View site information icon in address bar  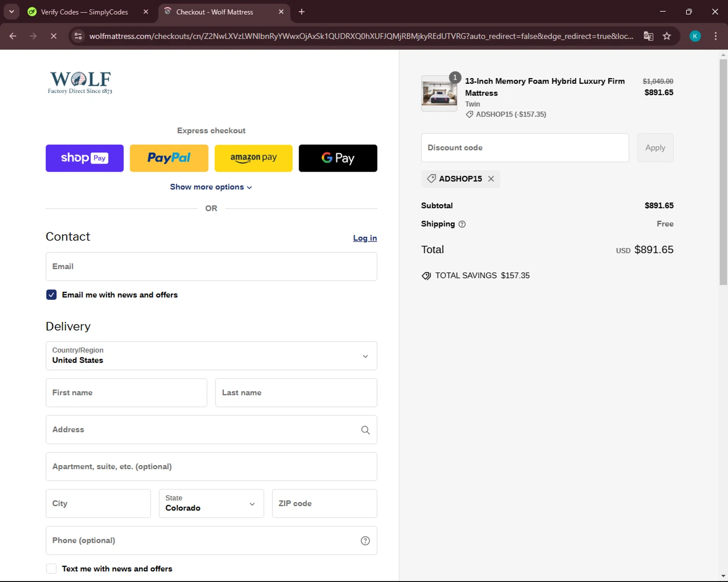[x=78, y=36]
